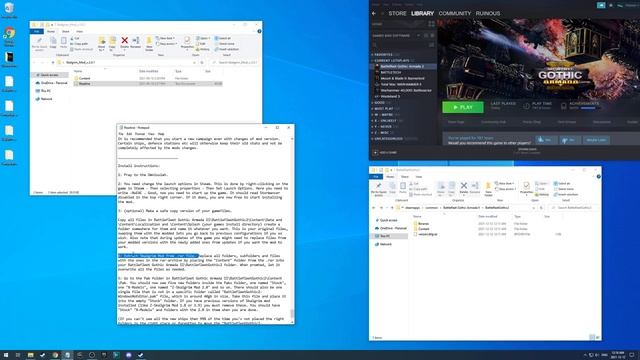640x360 pixels.
Task: Open Easy access dropdown in Skalgrim_Mod Explorer ribbon
Action: point(167,44)
